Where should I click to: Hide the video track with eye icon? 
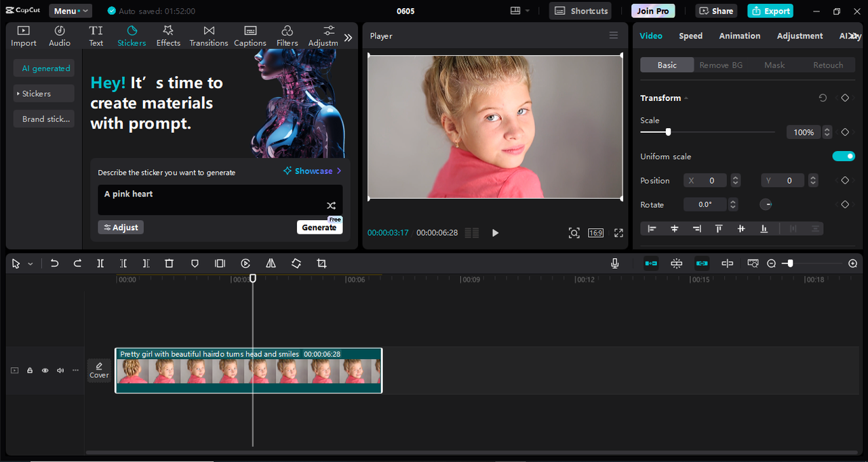(45, 371)
